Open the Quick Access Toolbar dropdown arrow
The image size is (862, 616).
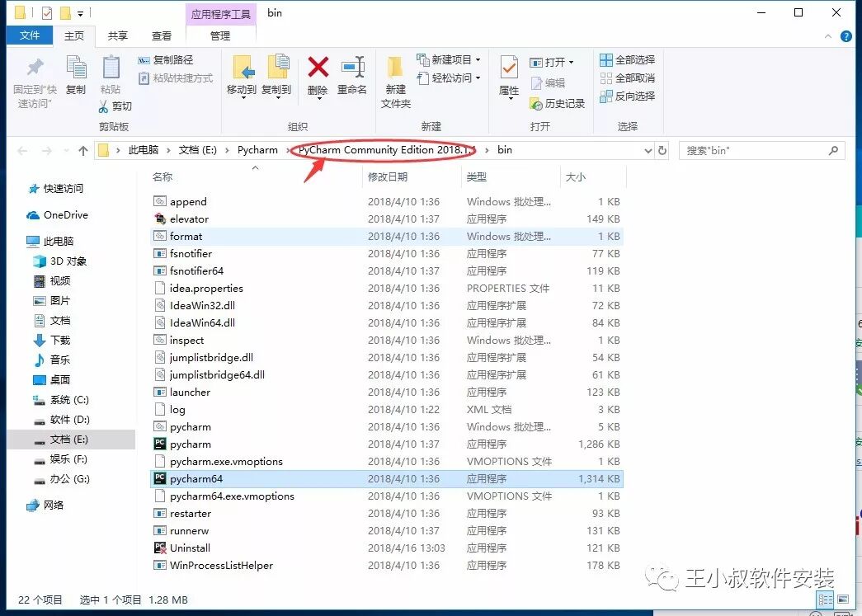pos(80,13)
